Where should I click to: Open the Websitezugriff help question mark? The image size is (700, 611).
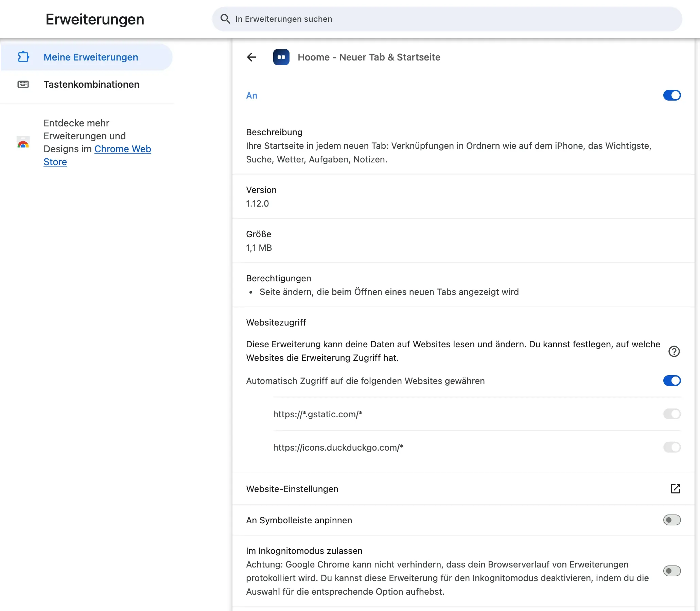coord(674,351)
